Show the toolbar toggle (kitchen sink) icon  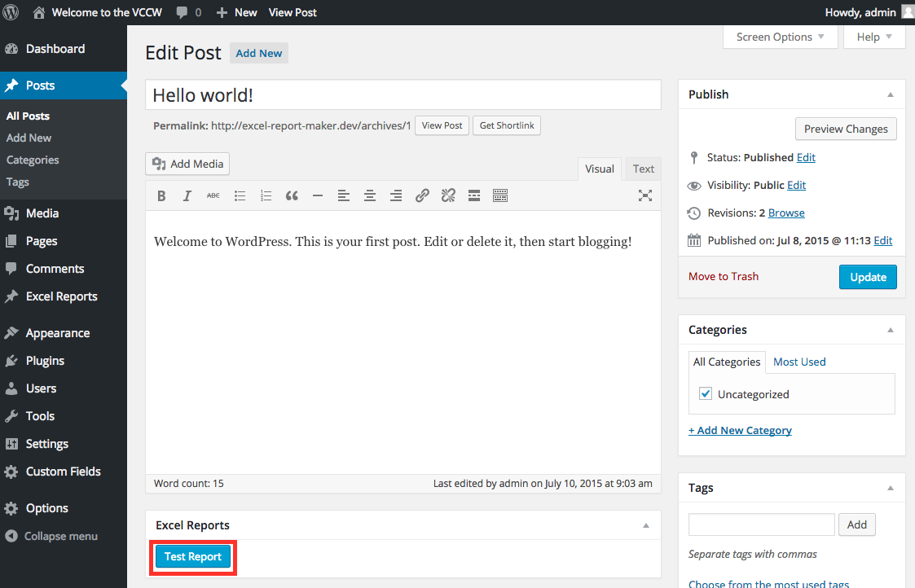[500, 195]
